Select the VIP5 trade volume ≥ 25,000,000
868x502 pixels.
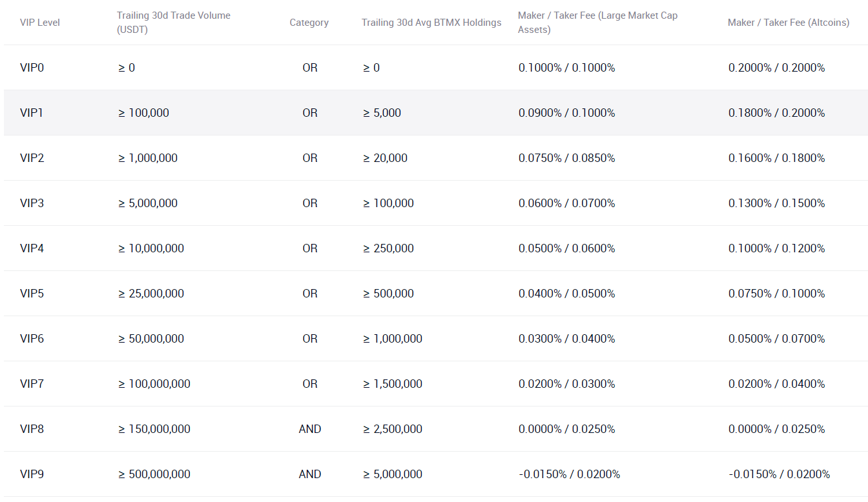[x=151, y=294]
